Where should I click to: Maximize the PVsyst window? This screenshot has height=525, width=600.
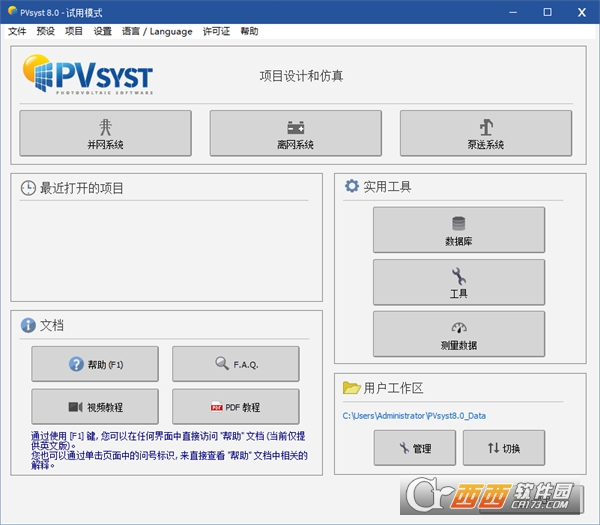548,12
